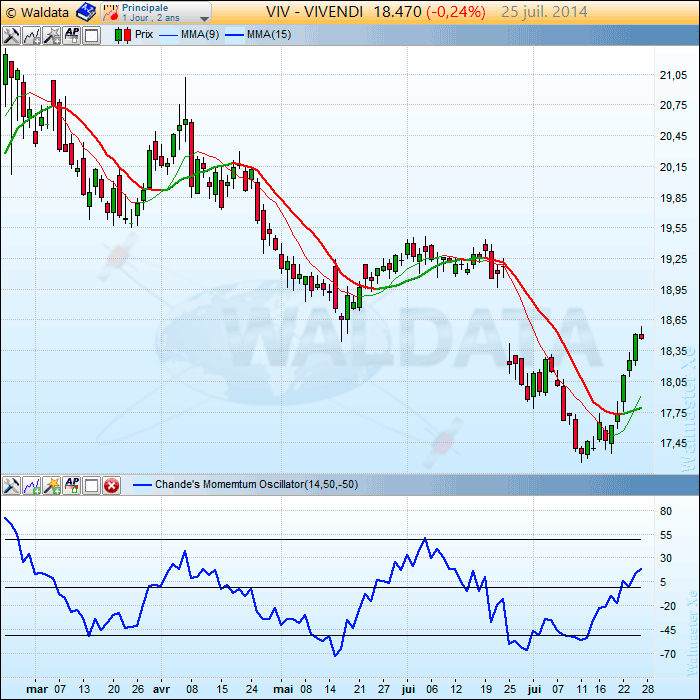Image resolution: width=700 pixels, height=700 pixels.
Task: Click the 18.470 last price value
Action: 397,12
